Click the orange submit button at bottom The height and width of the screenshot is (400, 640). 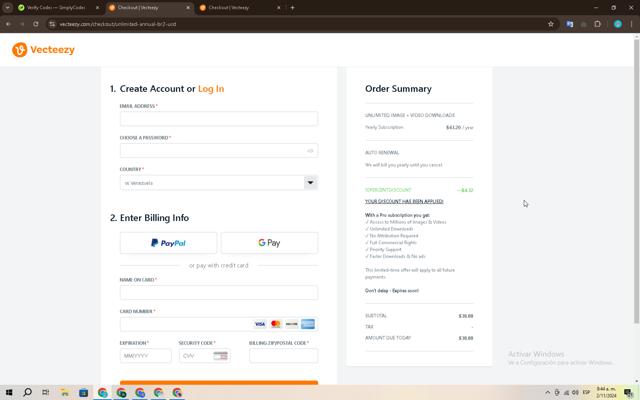tap(219, 382)
